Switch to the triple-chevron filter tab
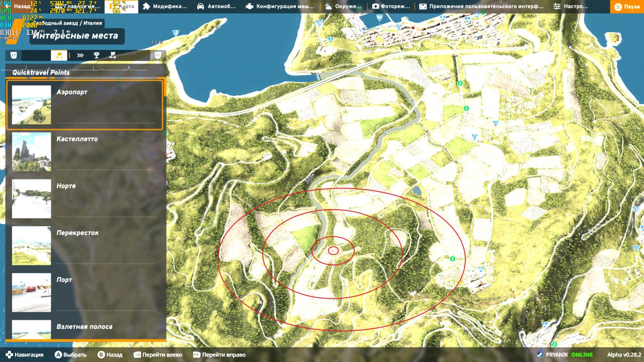This screenshot has width=644, height=362. 80,55
